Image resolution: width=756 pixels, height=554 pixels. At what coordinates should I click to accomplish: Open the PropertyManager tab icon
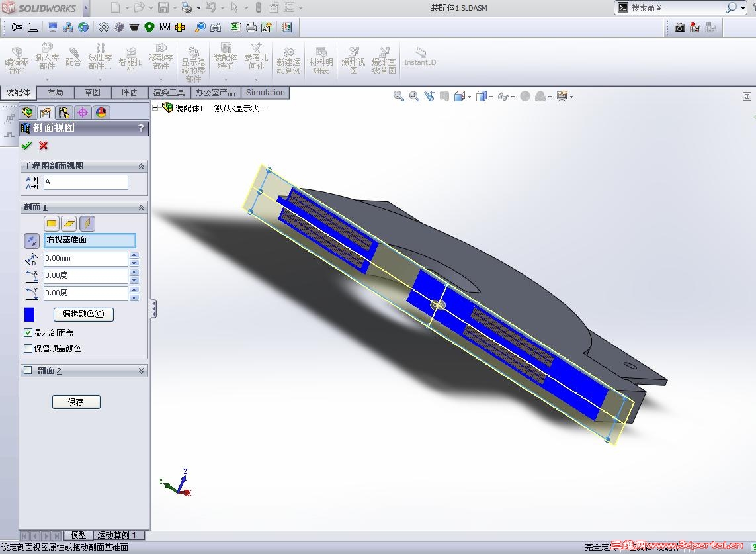[46, 113]
